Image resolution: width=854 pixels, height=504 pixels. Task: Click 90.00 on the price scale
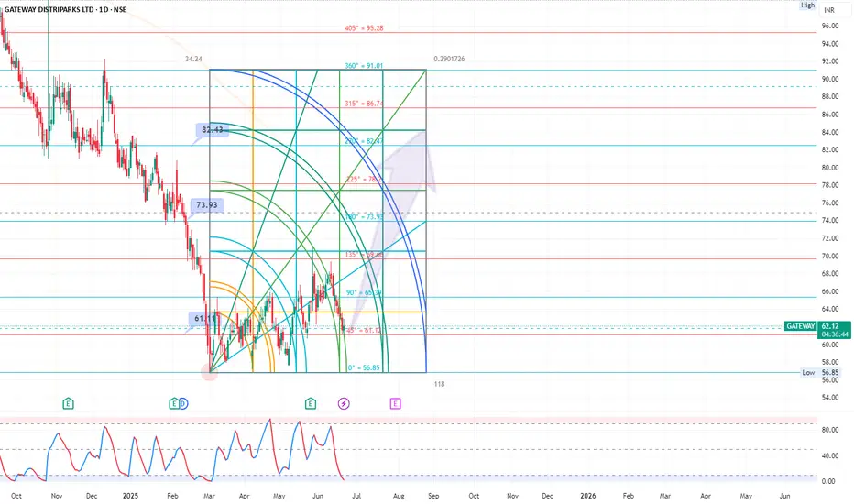pos(830,79)
